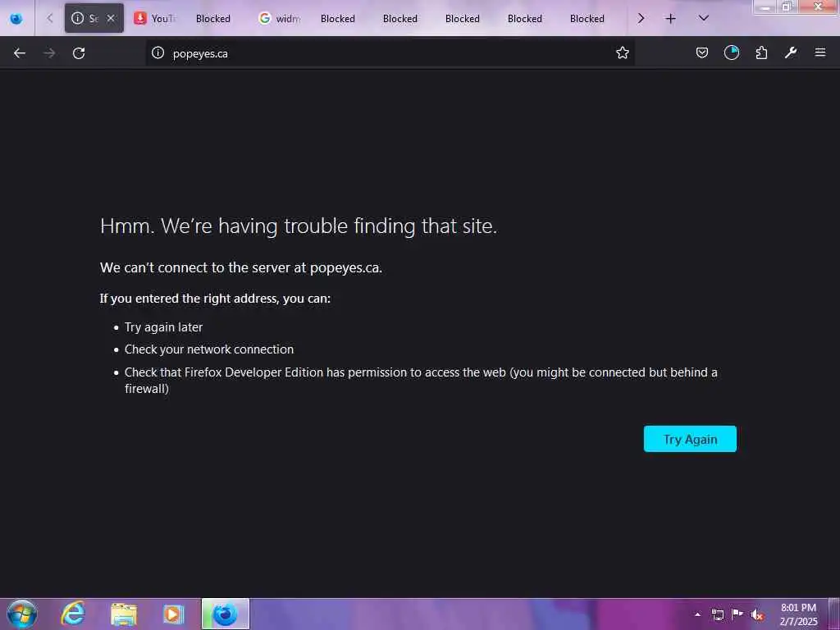
Task: Select the last Blocked tab
Action: point(587,18)
